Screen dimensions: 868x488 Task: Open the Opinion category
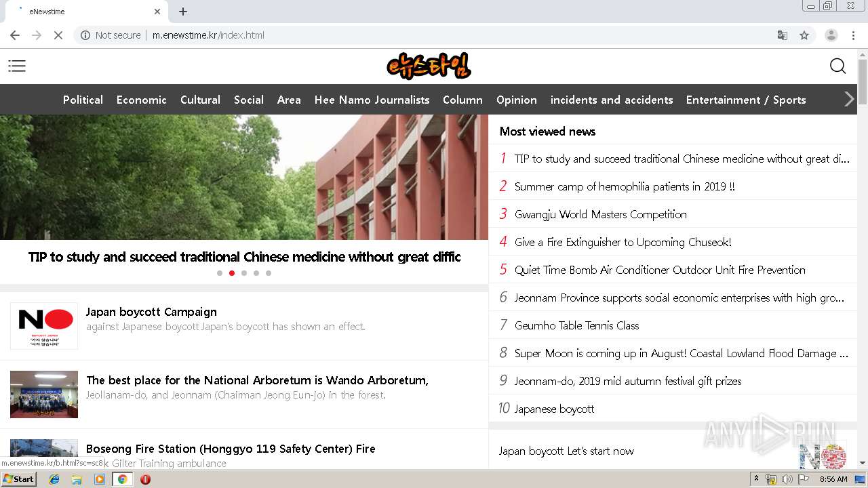point(517,100)
